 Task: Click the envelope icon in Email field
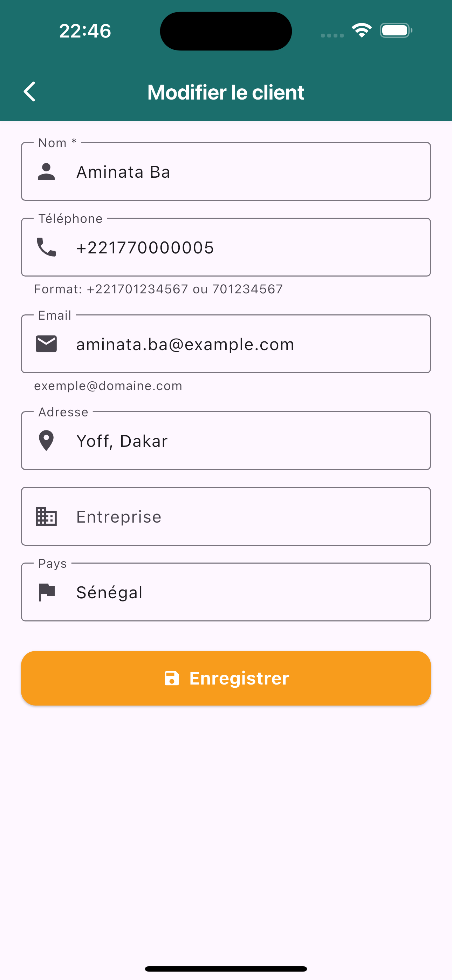[46, 344]
